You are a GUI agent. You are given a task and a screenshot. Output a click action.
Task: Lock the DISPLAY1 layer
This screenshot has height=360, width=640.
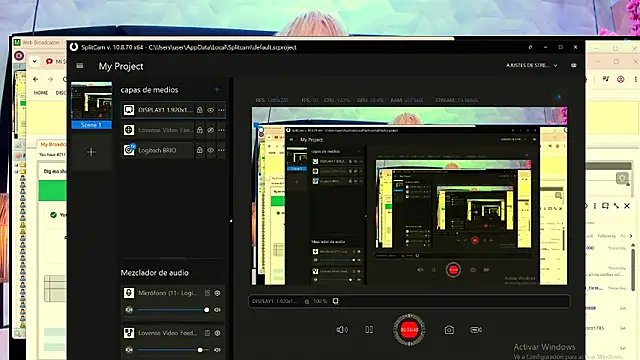click(x=200, y=110)
